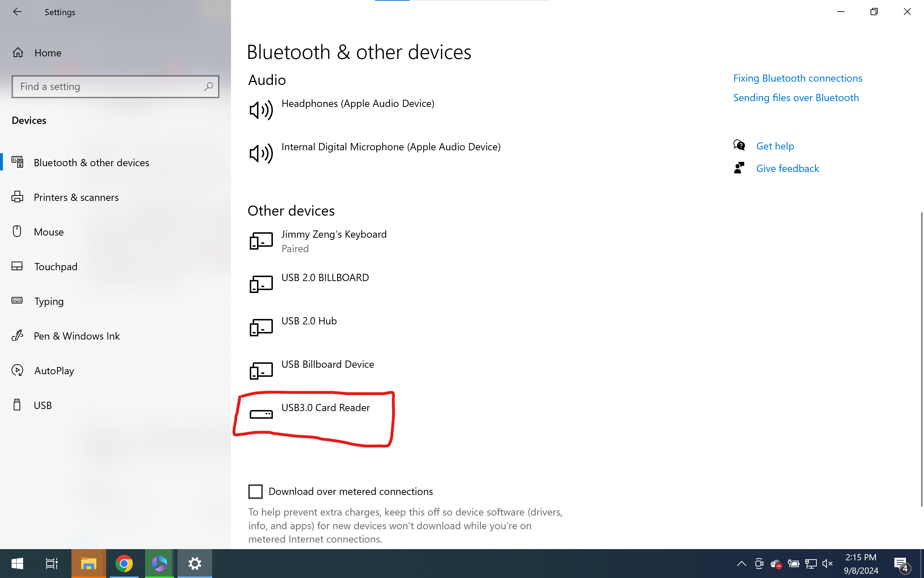Image resolution: width=924 pixels, height=578 pixels.
Task: Click the Find a setting search box
Action: click(115, 87)
